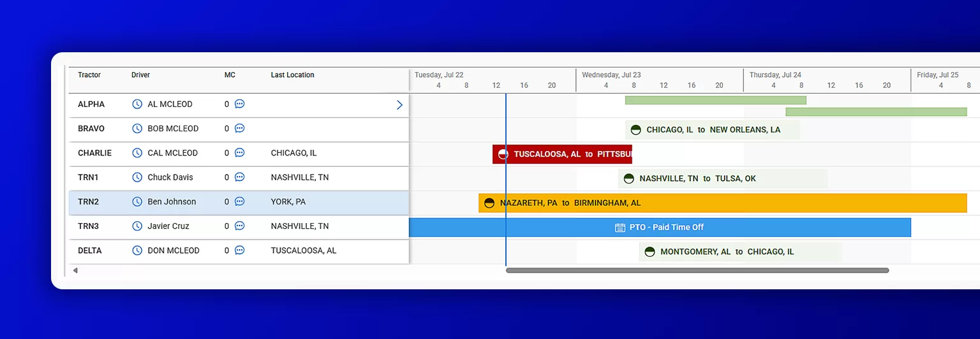
Task: Click driver name Javier Cruz
Action: tap(170, 226)
